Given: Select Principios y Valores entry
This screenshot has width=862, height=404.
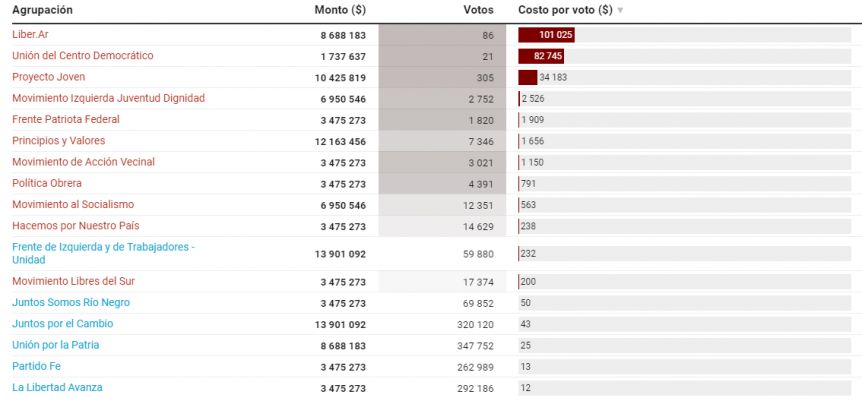Looking at the screenshot, I should (x=58, y=141).
